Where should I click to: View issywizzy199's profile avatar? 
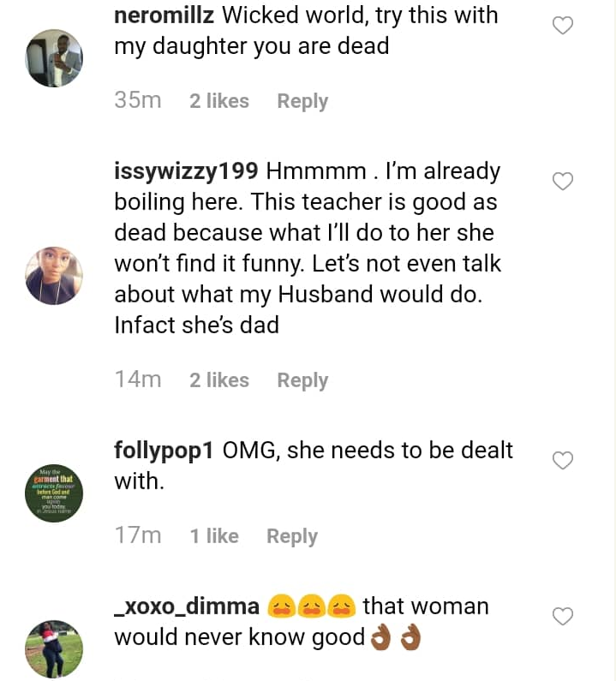coord(54,276)
